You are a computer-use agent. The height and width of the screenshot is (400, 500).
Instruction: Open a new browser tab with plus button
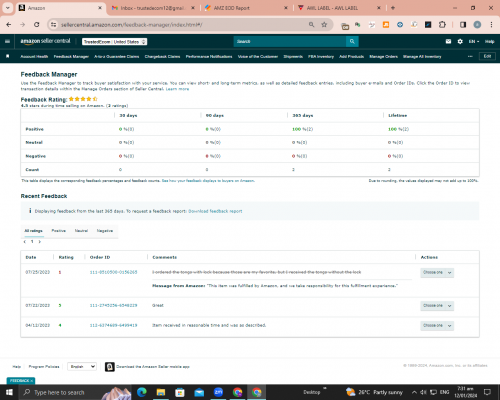pyautogui.click(x=393, y=8)
